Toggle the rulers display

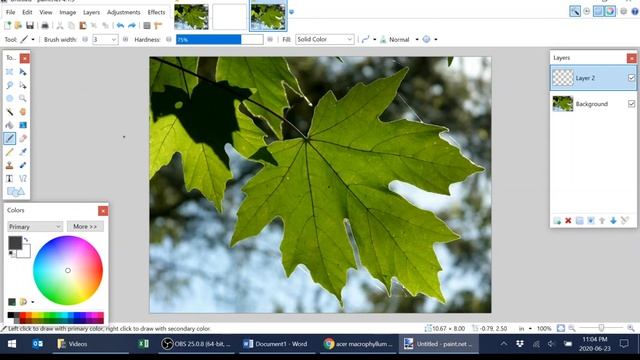[158, 26]
